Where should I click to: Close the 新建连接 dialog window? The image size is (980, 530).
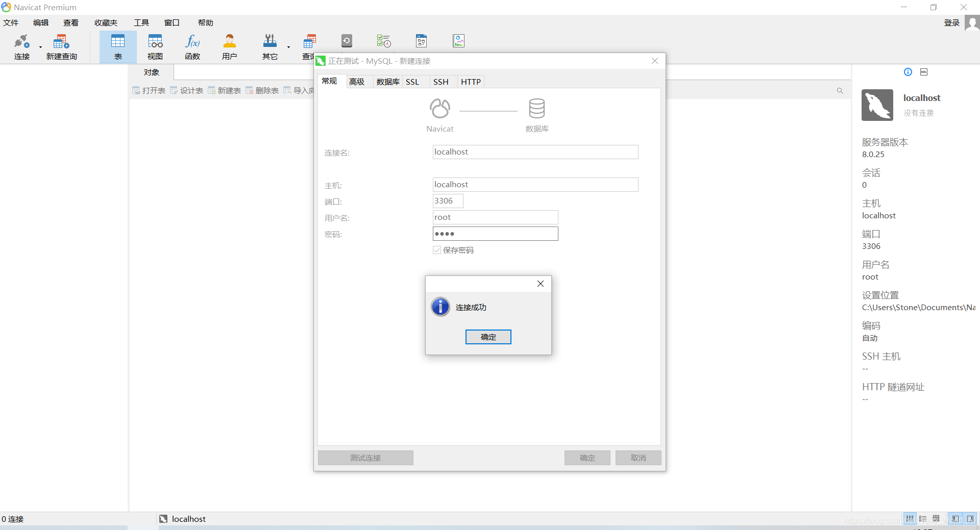pyautogui.click(x=655, y=61)
